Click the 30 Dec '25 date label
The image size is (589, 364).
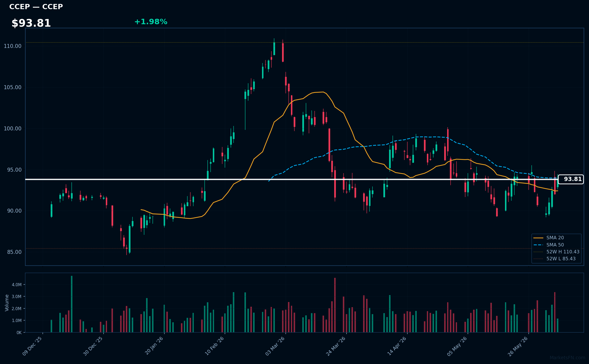[93, 346]
